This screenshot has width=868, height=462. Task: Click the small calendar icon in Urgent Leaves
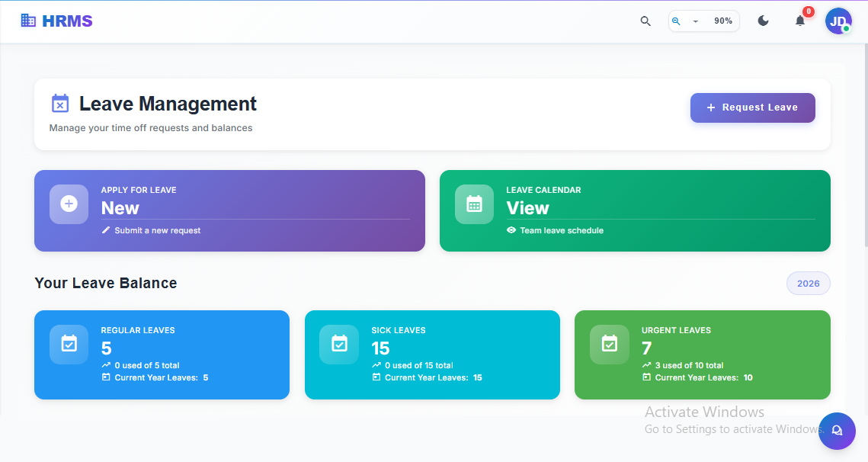point(646,377)
